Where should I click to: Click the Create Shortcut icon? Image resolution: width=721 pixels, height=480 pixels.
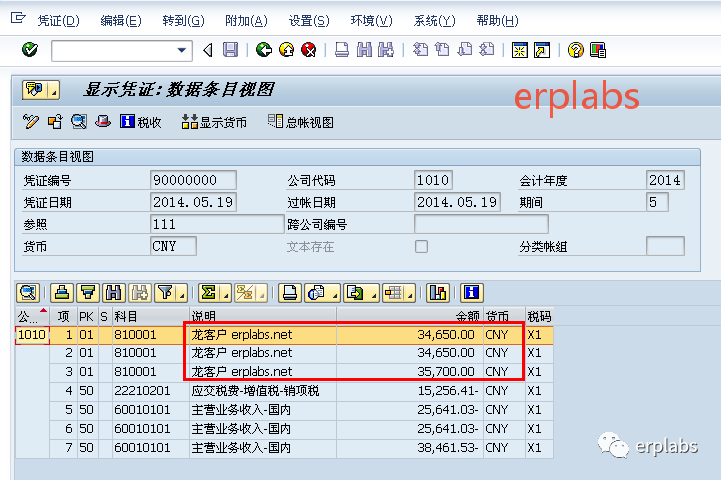pyautogui.click(x=542, y=50)
